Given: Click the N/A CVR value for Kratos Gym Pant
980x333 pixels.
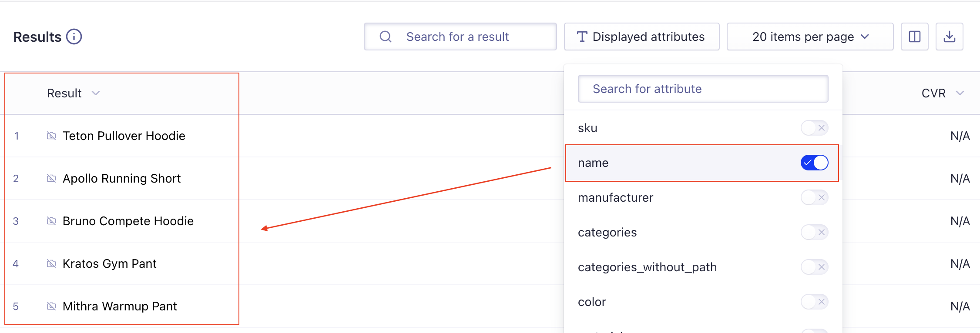Looking at the screenshot, I should (960, 264).
